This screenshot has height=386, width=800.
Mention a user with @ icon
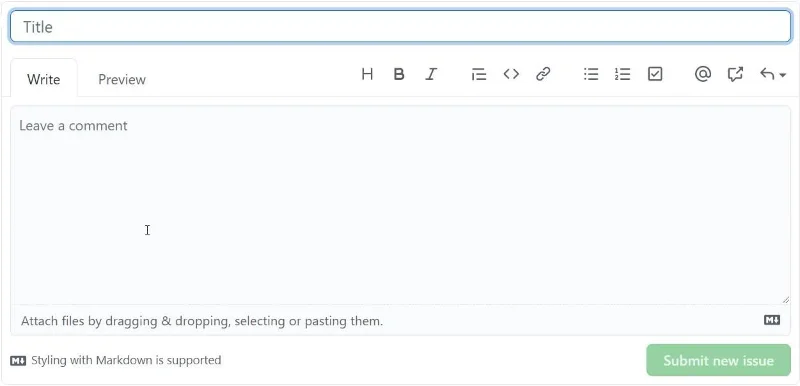[703, 74]
